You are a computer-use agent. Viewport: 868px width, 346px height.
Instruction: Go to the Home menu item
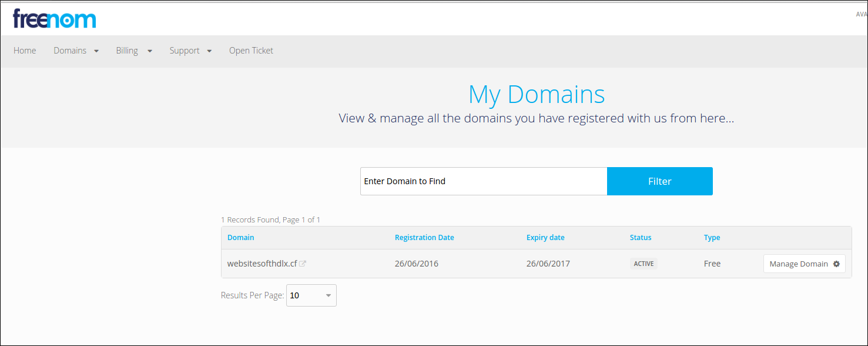pyautogui.click(x=25, y=51)
